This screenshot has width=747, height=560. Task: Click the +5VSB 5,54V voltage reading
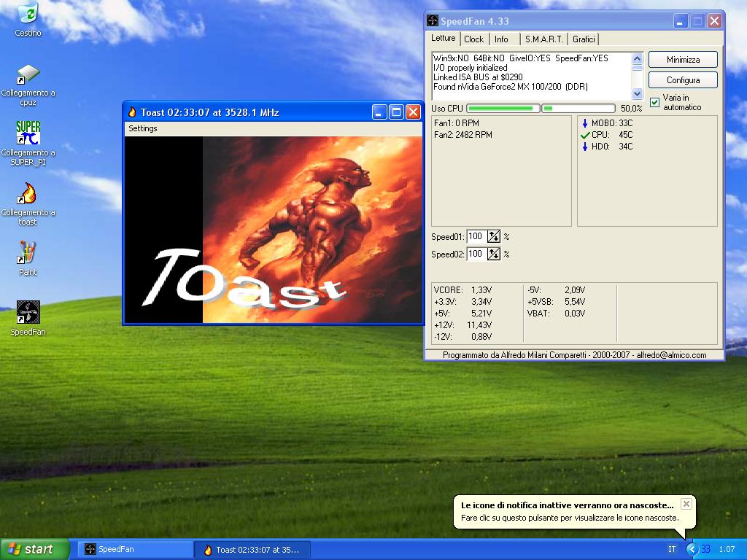point(556,302)
